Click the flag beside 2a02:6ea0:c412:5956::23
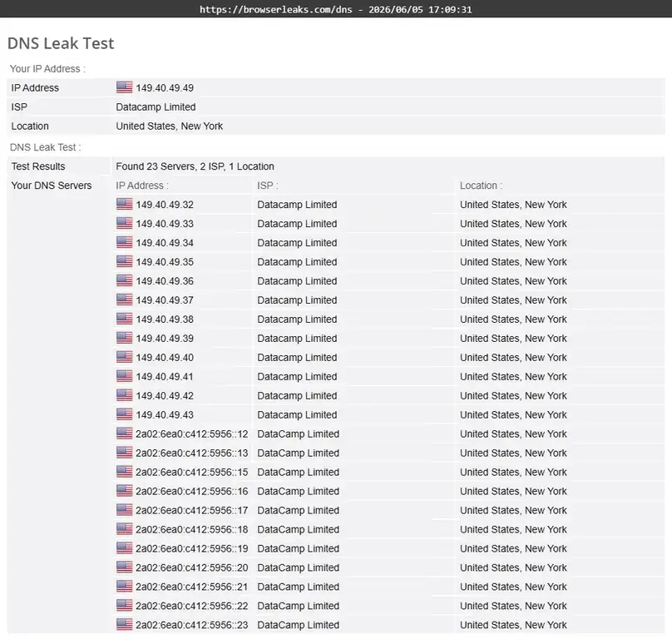 [x=124, y=625]
